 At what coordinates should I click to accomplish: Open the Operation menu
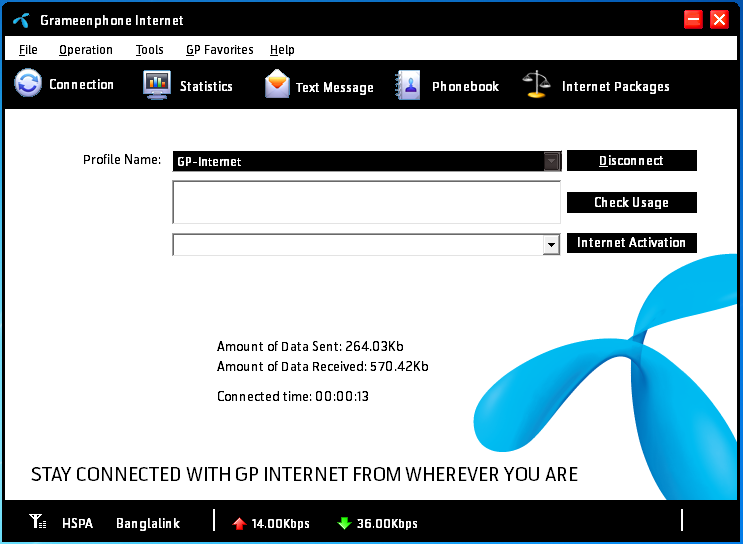86,50
